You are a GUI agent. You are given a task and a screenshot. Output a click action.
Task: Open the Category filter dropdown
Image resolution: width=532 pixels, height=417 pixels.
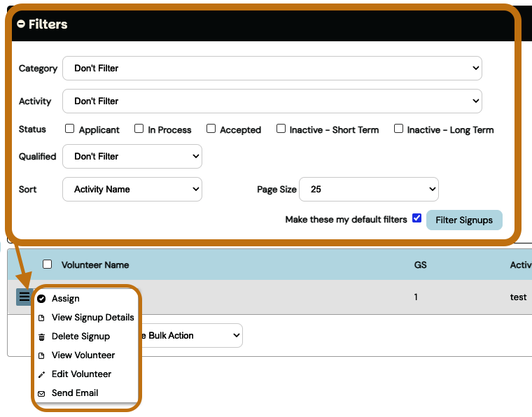(x=272, y=68)
